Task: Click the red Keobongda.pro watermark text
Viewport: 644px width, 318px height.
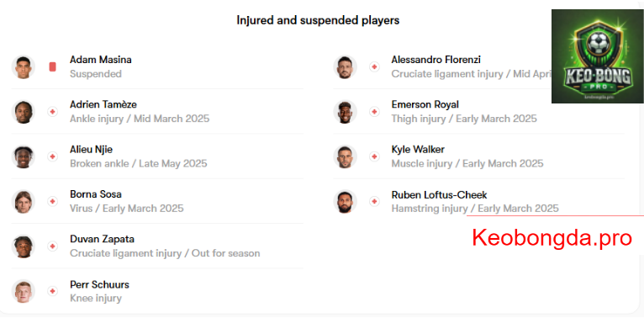Action: click(552, 238)
